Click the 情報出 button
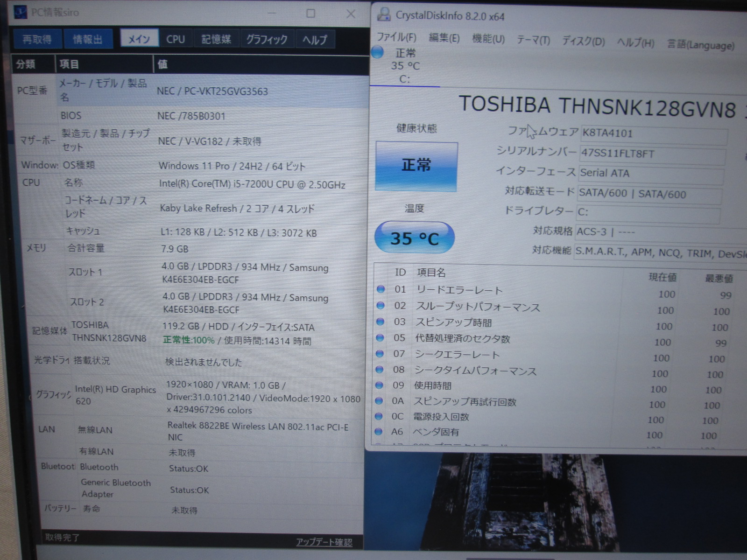The image size is (747, 560). click(x=88, y=39)
